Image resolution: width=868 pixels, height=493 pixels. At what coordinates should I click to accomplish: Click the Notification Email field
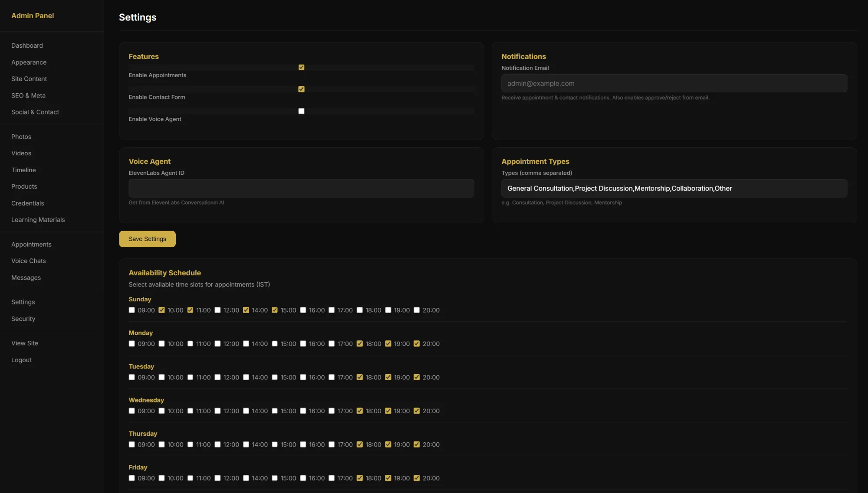pyautogui.click(x=674, y=83)
